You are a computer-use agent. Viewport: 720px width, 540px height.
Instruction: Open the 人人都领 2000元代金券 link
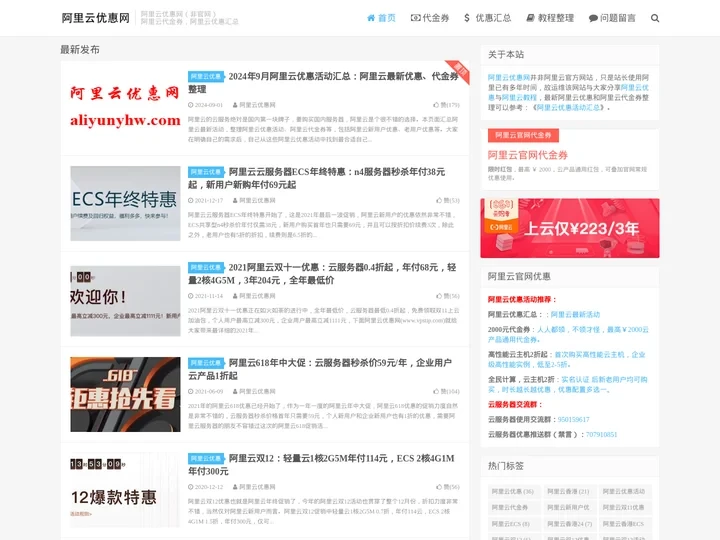pyautogui.click(x=568, y=334)
